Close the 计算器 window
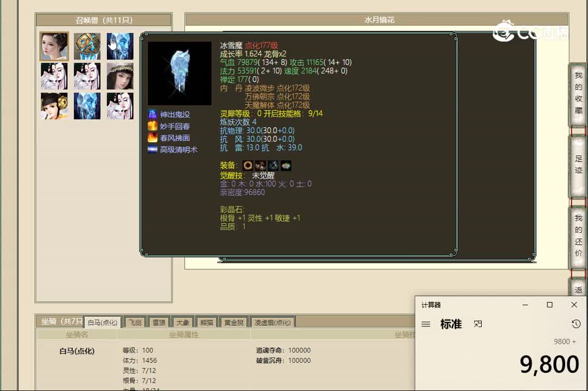The height and width of the screenshot is (391, 588). [574, 305]
